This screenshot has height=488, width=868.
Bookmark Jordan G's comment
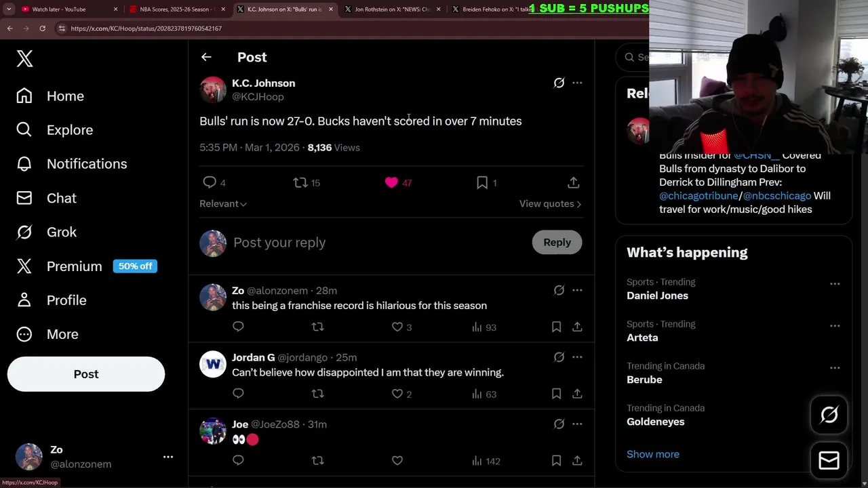click(x=556, y=394)
